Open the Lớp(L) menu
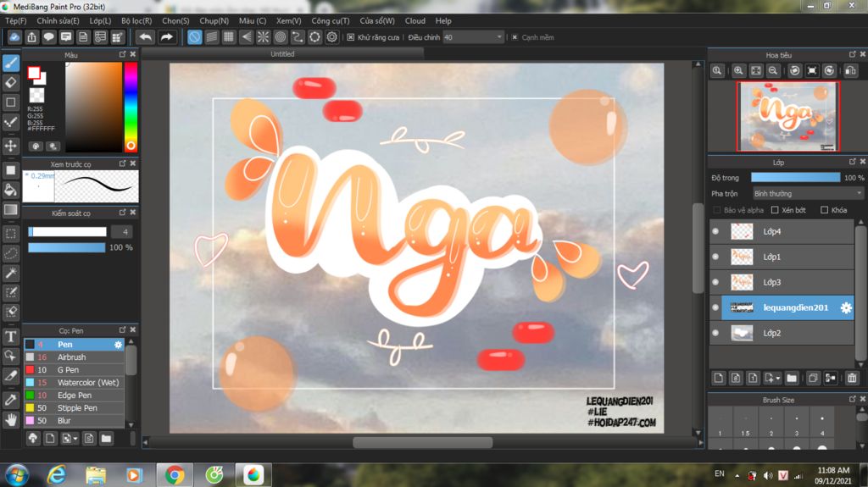 (x=100, y=20)
